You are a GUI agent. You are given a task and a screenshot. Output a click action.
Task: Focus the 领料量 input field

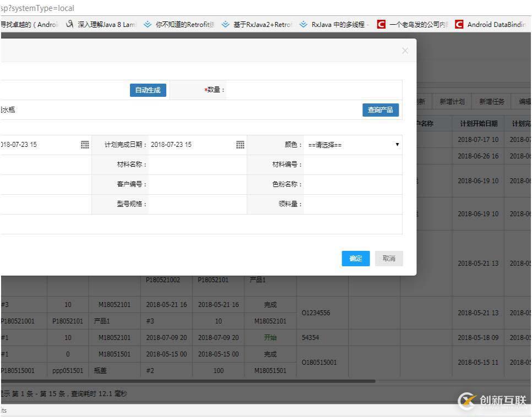coord(352,204)
